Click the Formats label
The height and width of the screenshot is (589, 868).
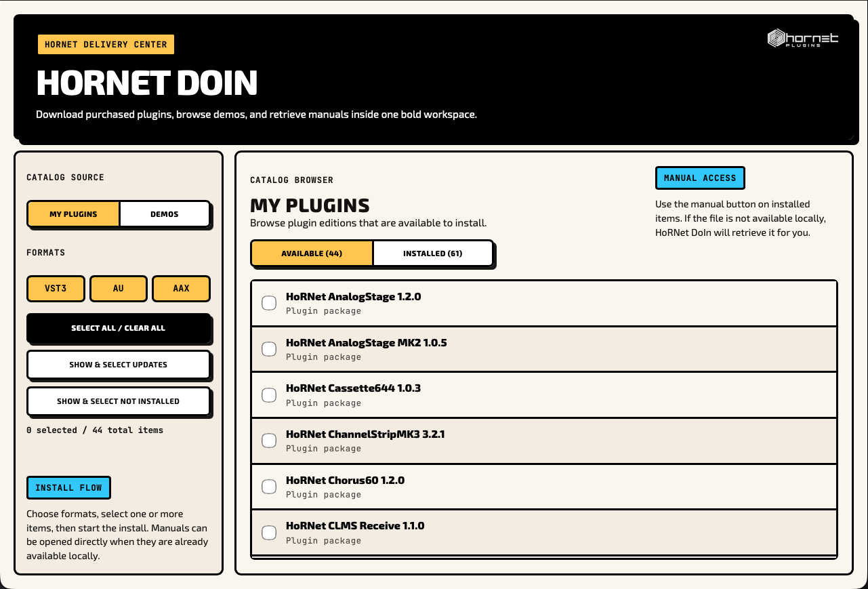[x=46, y=253]
